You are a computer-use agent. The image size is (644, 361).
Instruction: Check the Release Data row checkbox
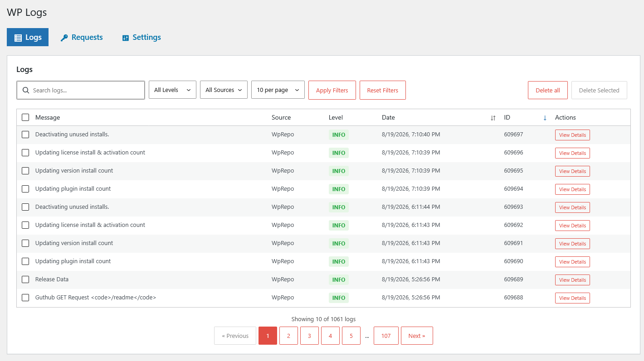coord(25,279)
